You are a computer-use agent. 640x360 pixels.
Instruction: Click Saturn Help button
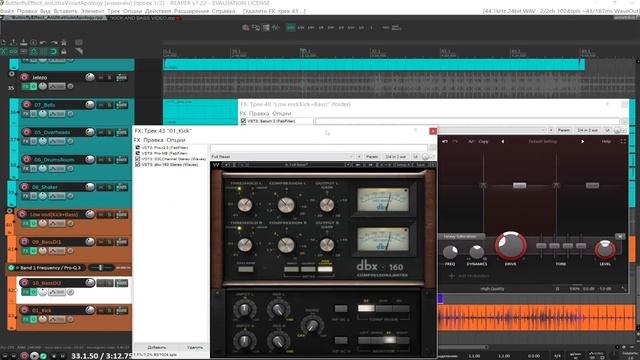pos(606,142)
